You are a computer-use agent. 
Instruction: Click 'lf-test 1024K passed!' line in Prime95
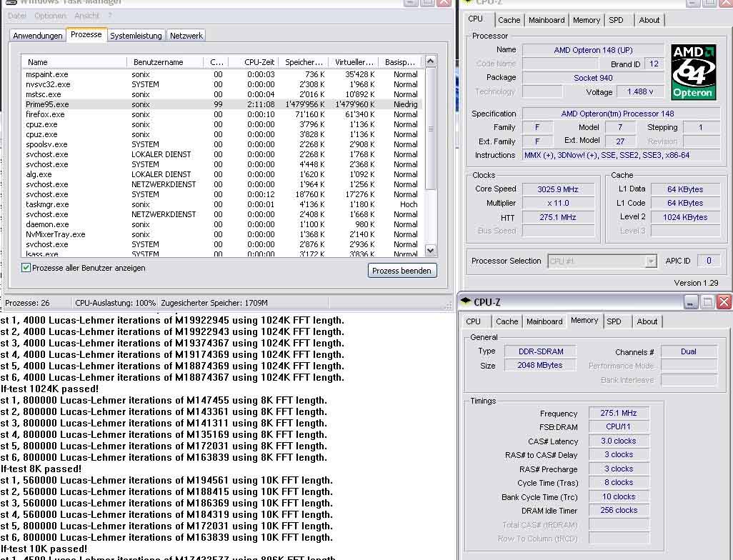[49, 389]
